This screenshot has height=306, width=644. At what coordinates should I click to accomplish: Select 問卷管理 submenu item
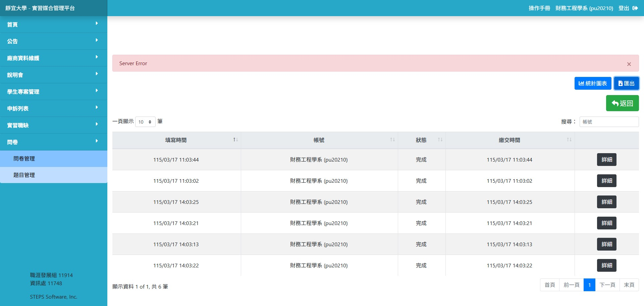click(x=54, y=159)
